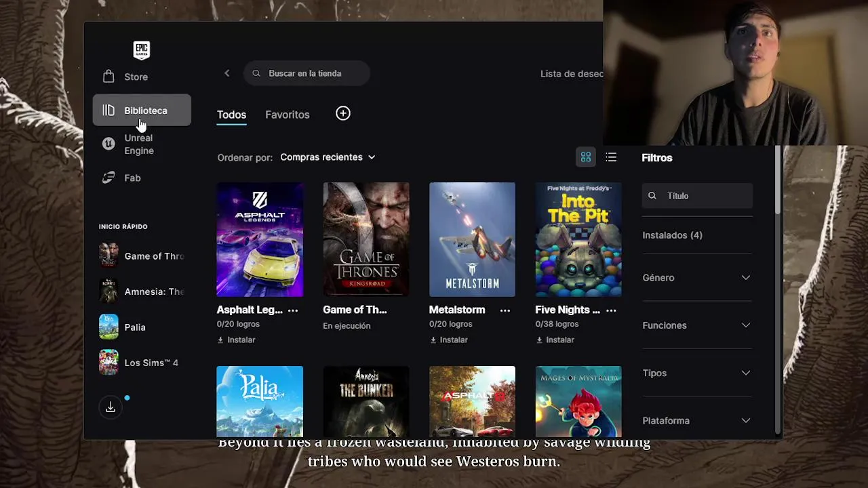Click Los Sims 4 quick launch icon
Image resolution: width=868 pixels, height=488 pixels.
108,363
